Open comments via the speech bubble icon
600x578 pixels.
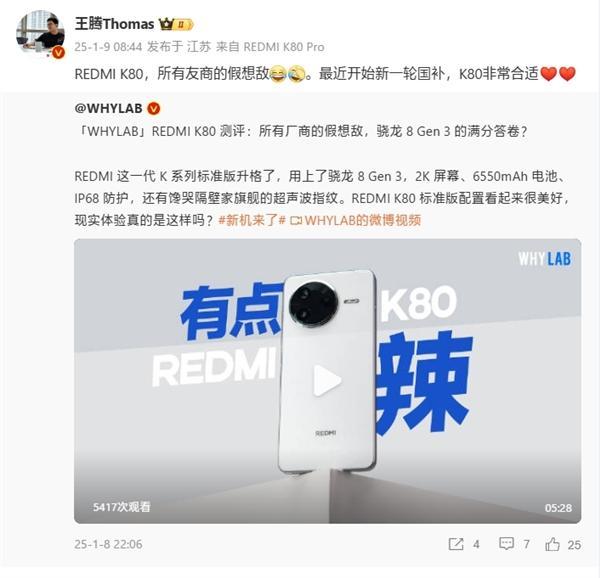coord(506,544)
